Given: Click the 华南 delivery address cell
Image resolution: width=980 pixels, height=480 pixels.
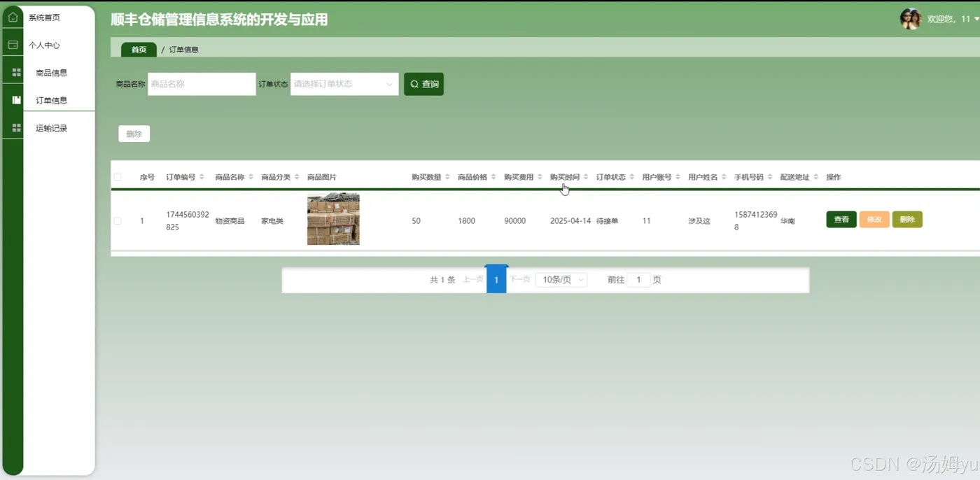Looking at the screenshot, I should (787, 221).
